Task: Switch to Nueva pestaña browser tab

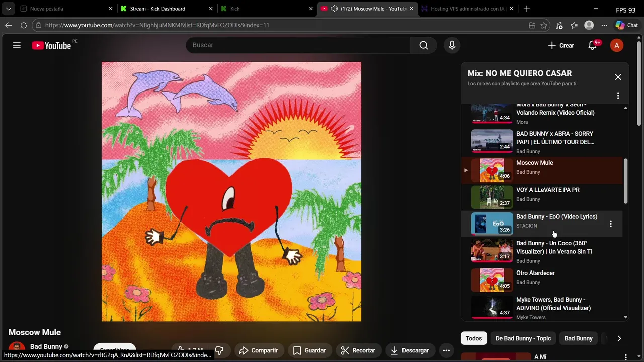Action: [65, 9]
